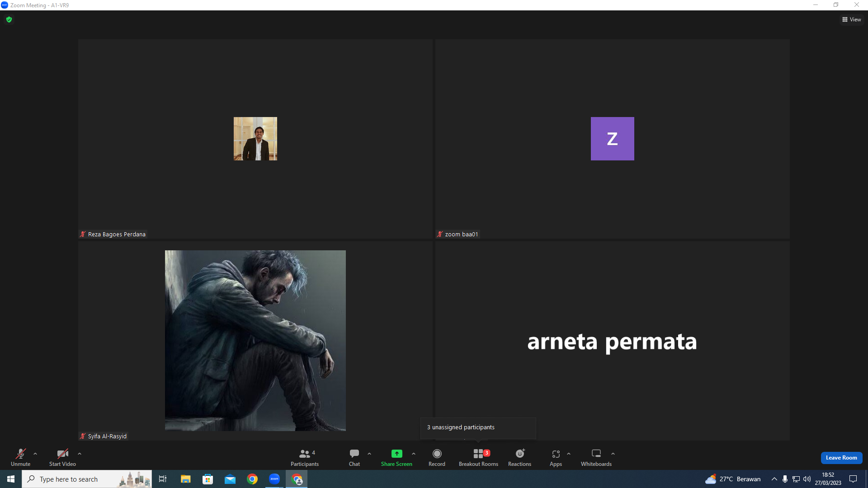The width and height of the screenshot is (868, 488).
Task: Open Breakout Rooms
Action: point(478,457)
